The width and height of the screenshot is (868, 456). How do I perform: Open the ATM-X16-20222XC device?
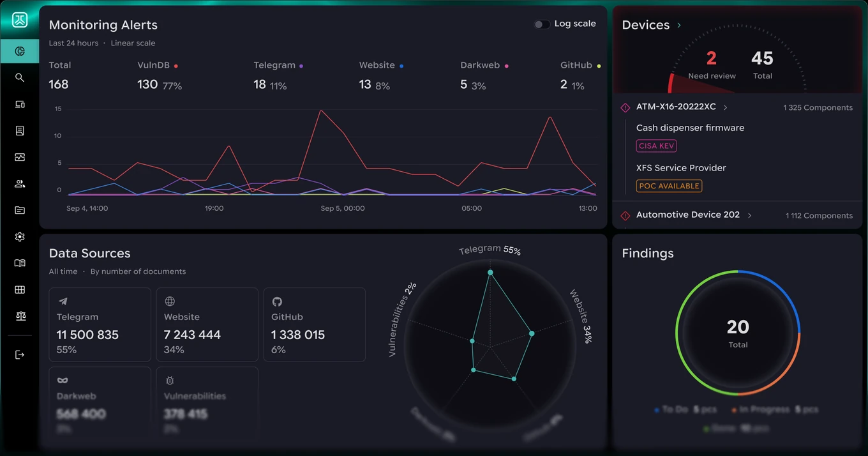coord(676,107)
